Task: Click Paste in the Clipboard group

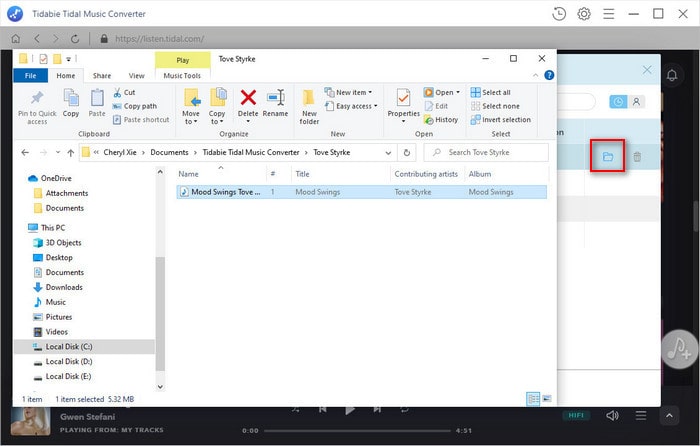Action: (x=97, y=103)
